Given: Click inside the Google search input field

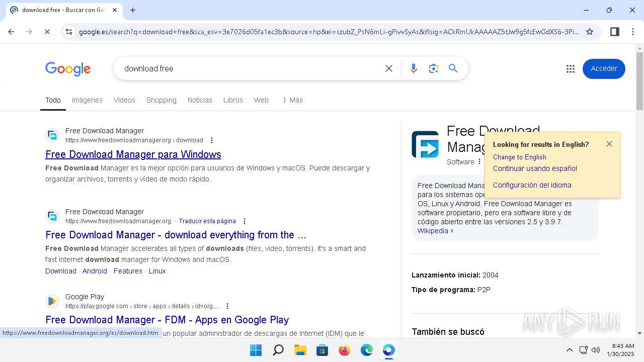Looking at the screenshot, I should point(252,68).
